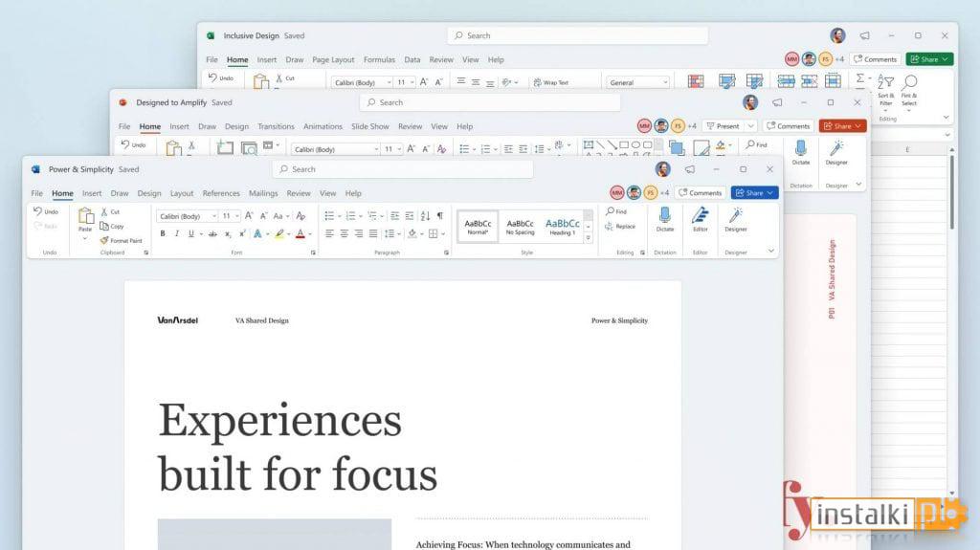Click the Search box in Word title bar

click(403, 169)
